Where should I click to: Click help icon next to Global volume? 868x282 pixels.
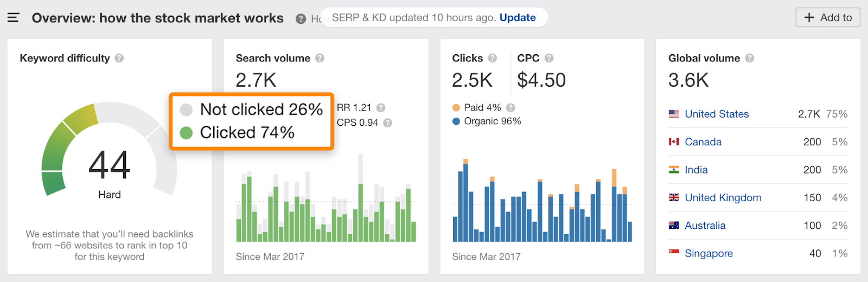click(x=750, y=58)
